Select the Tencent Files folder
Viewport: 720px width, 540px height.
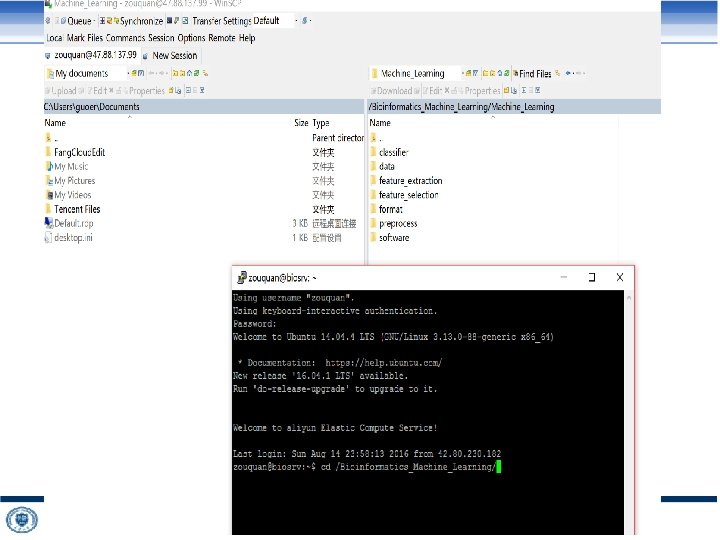point(73,209)
